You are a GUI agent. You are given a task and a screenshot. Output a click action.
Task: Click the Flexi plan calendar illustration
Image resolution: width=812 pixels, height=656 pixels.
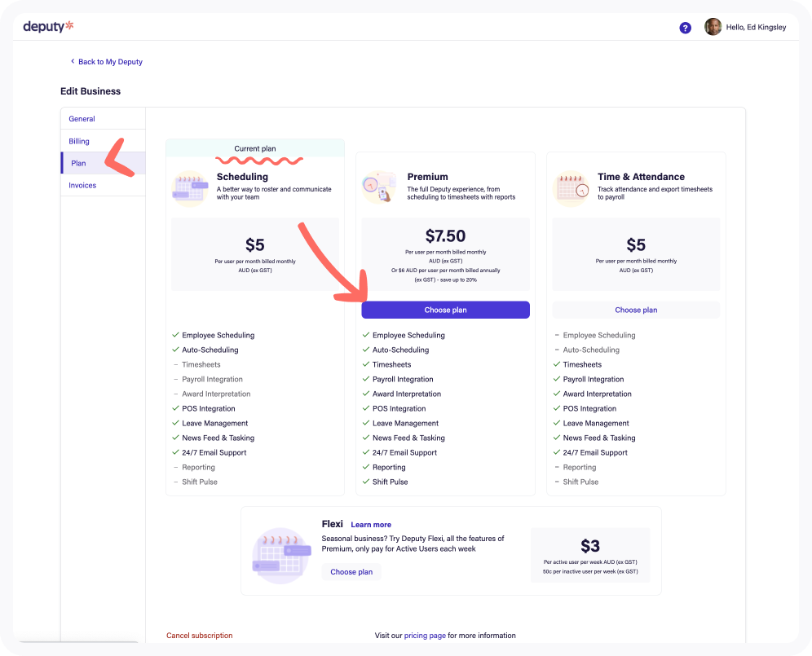point(282,556)
